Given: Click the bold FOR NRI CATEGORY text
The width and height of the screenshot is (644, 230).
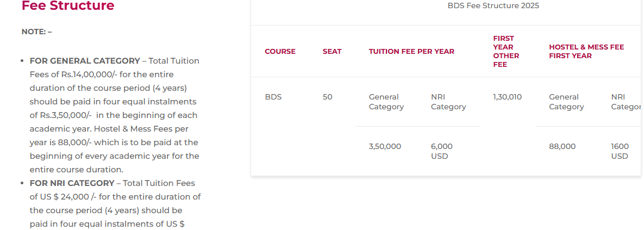Looking at the screenshot, I should point(72,183).
